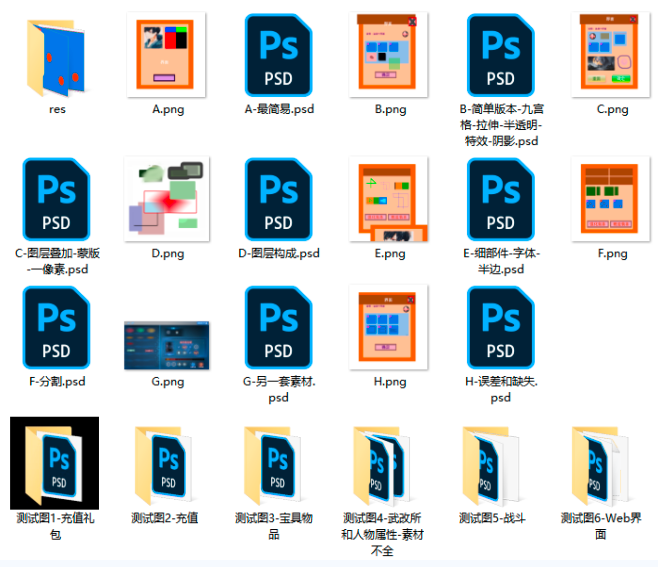Viewport: 658px width, 567px height.
Task: Click the 'C-图层叠加-蒙版-一像素.psd' name label
Action: (57, 261)
